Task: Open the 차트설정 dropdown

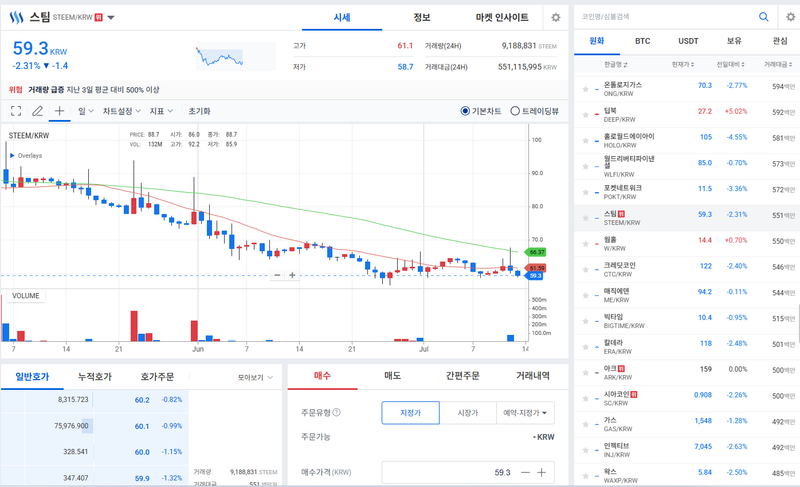Action: tap(121, 111)
